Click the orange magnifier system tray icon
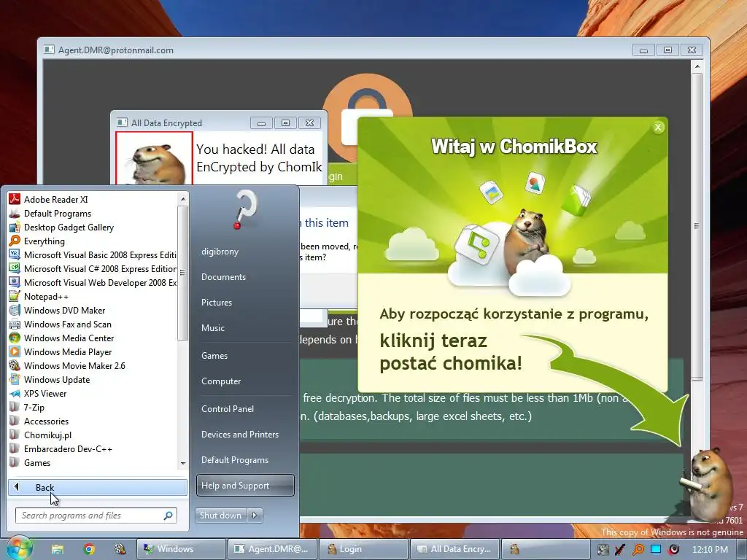The height and width of the screenshot is (560, 747). (638, 549)
